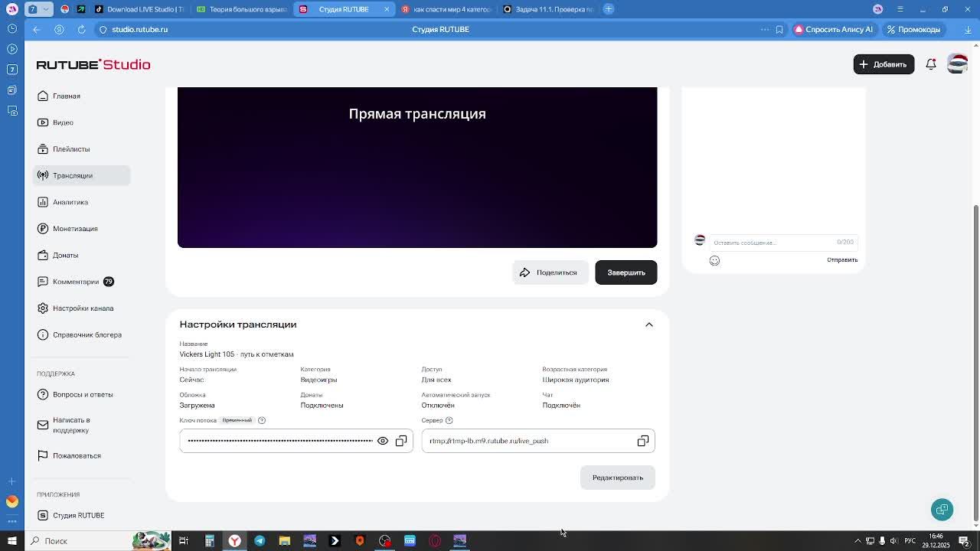Click the live stream preview player
Screen dimensions: 980x551
pyautogui.click(x=417, y=168)
